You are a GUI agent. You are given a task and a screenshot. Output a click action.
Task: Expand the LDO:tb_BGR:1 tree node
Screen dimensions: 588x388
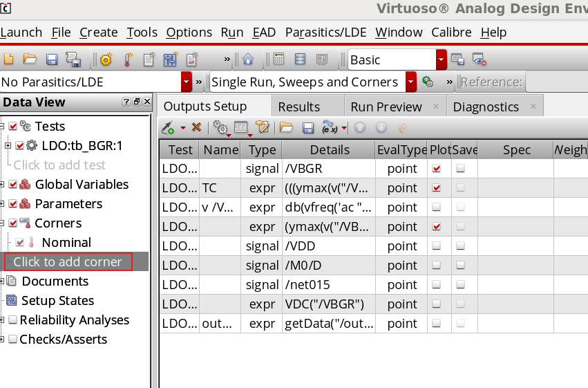pyautogui.click(x=8, y=146)
